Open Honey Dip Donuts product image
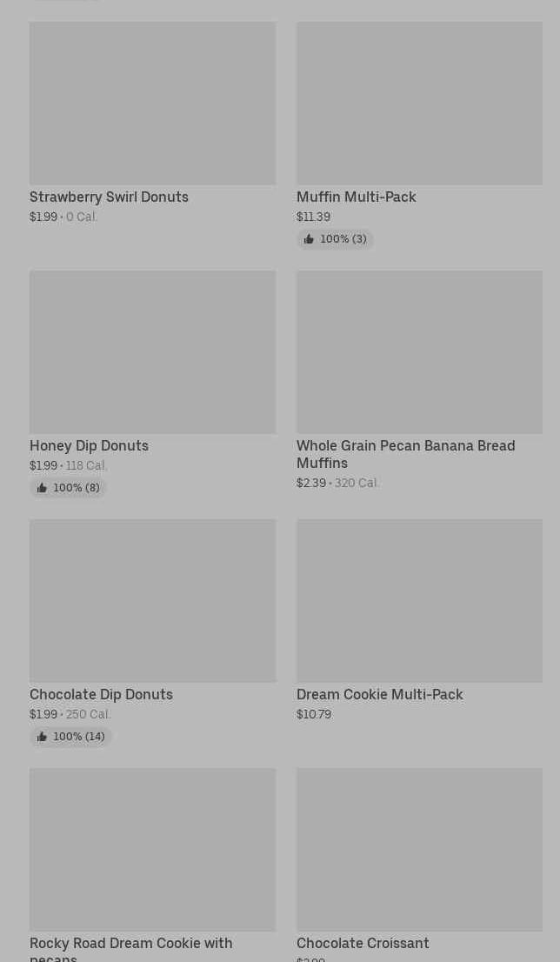Viewport: 560px width, 962px height. (x=152, y=351)
